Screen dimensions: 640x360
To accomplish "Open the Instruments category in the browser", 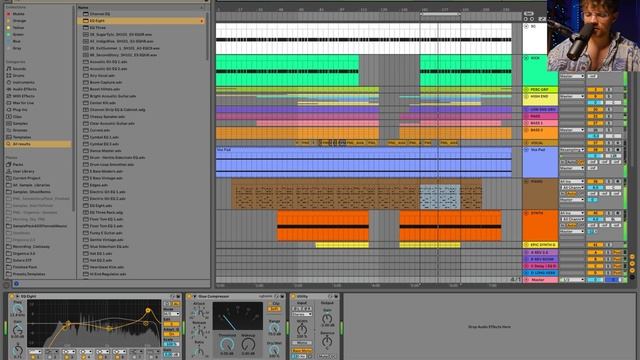I will click(x=23, y=82).
